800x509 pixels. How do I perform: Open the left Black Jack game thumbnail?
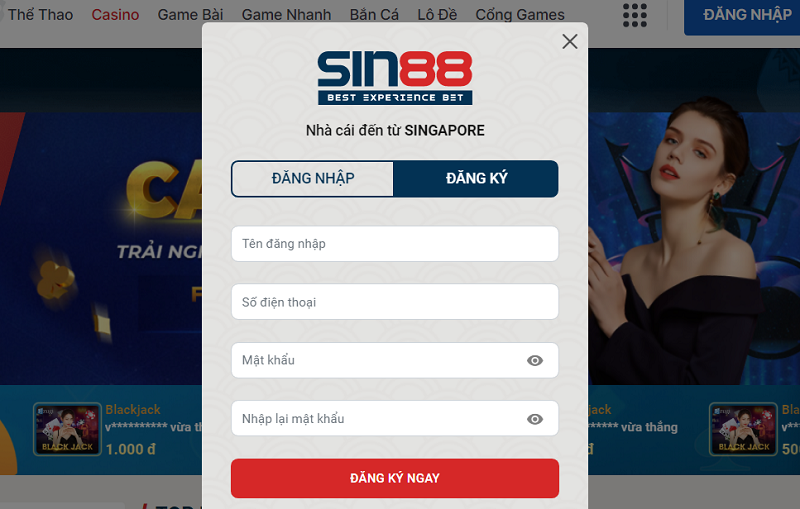(x=67, y=429)
